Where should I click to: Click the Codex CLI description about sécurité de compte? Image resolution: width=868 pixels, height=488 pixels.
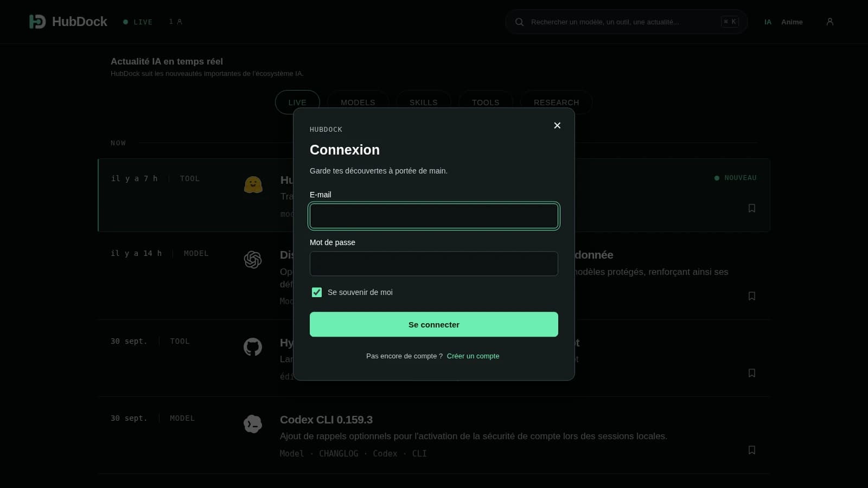474,436
